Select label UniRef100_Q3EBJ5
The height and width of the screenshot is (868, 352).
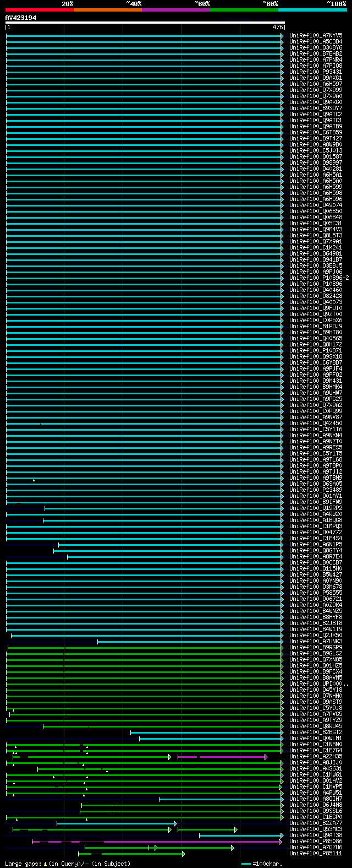(x=316, y=265)
